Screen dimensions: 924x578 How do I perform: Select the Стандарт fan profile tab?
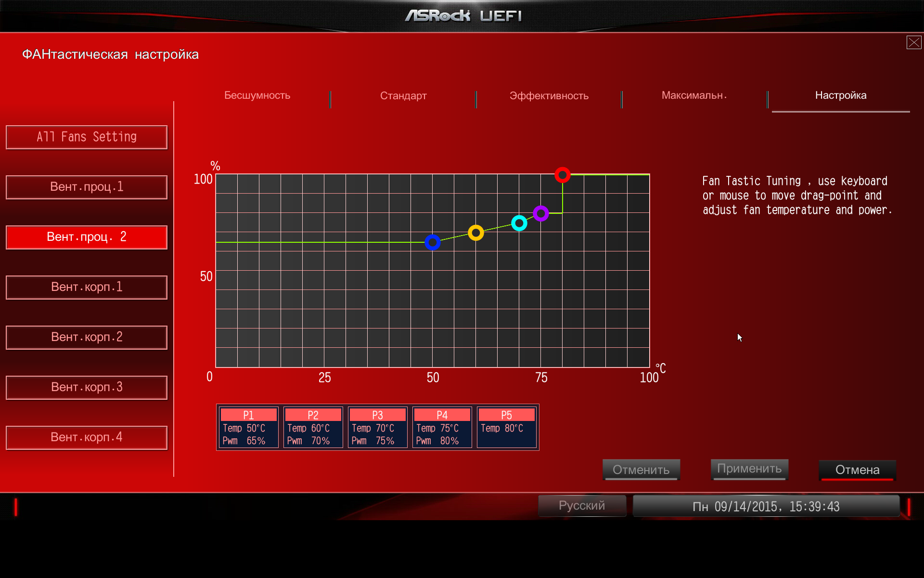point(403,96)
